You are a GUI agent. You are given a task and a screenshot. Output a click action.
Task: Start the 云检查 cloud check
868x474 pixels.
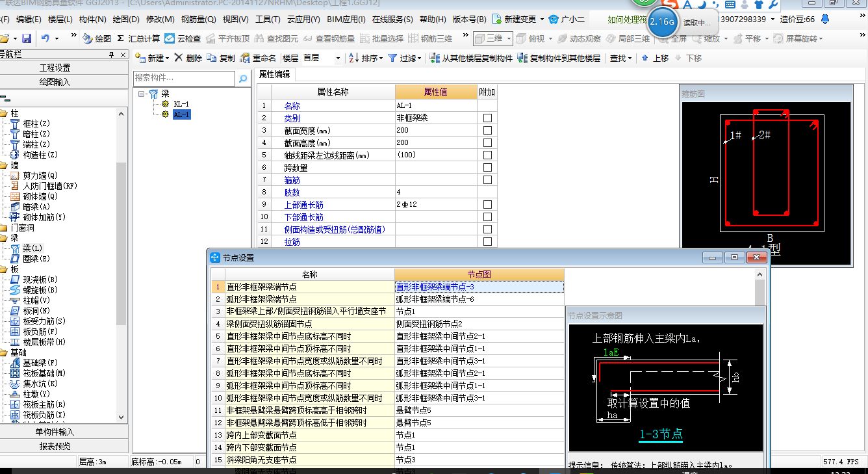click(183, 38)
